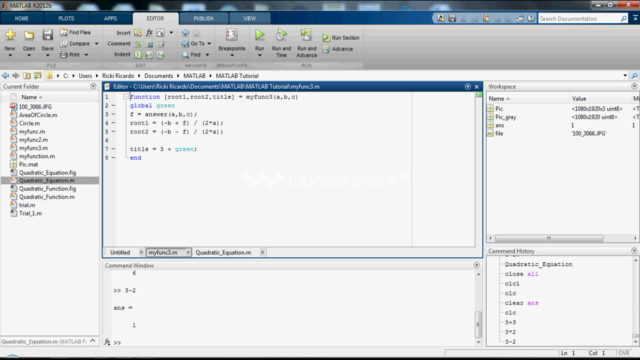640x360 pixels.
Task: Click the Smart Indent icon
Action: tap(138, 54)
